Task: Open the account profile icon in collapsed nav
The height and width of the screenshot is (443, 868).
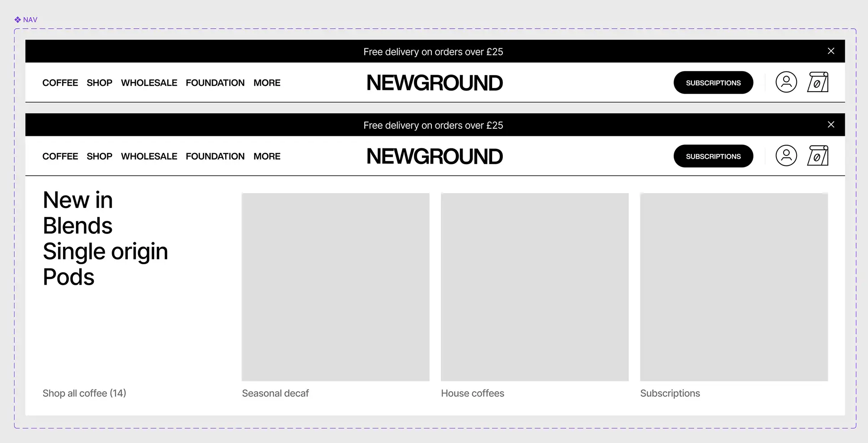Action: [786, 82]
